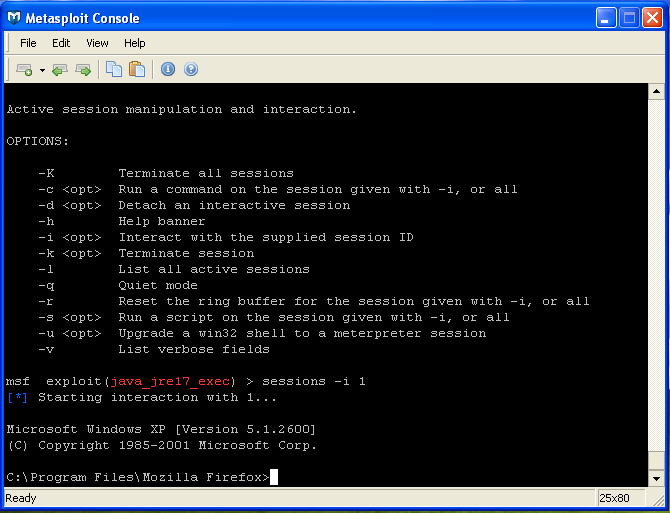Viewport: 670px width, 513px height.
Task: Click the 'Metasploit Console' window title text
Action: [82, 18]
